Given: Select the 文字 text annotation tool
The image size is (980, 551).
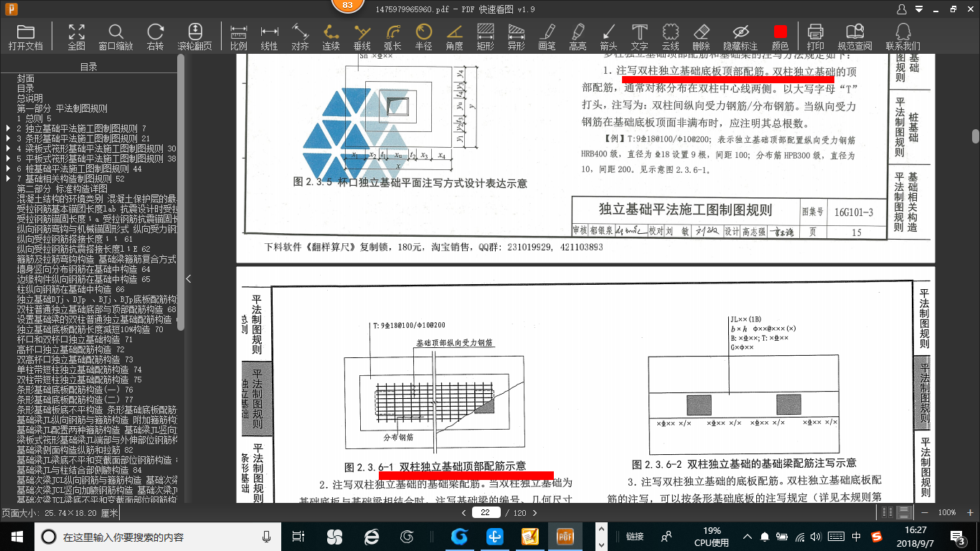Looking at the screenshot, I should click(x=639, y=37).
